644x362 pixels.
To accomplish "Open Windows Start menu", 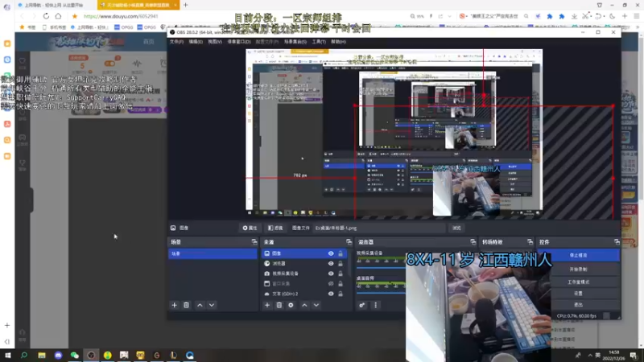I will pos(8,355).
